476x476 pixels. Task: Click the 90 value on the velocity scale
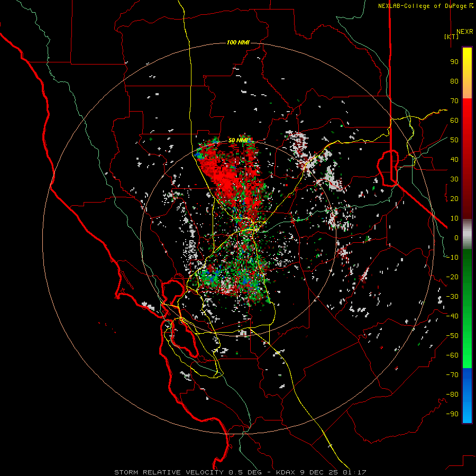(454, 62)
